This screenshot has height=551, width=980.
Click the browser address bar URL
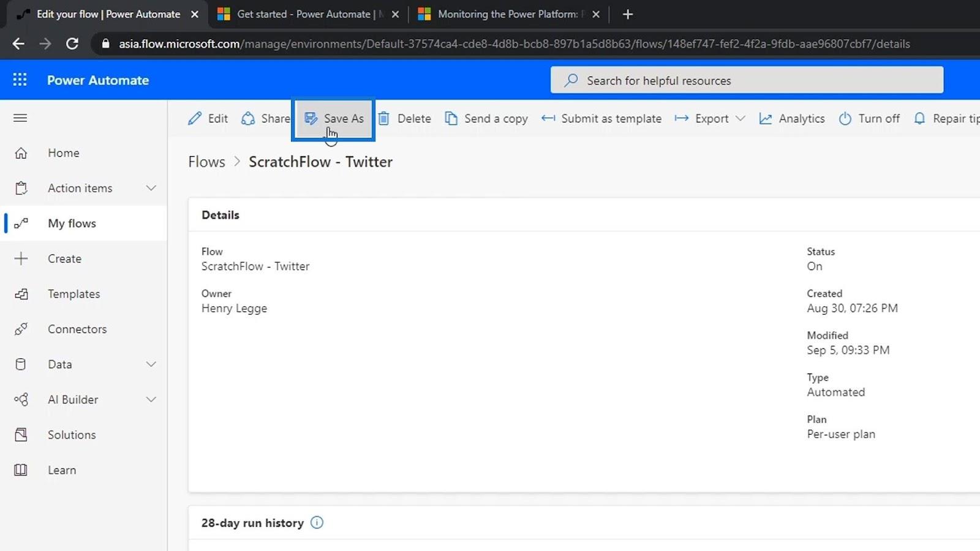(x=514, y=43)
